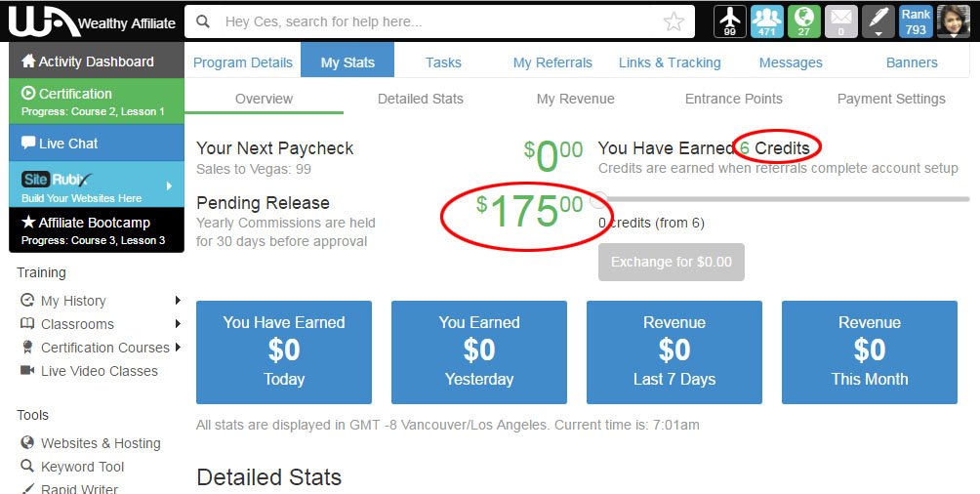Click the Classrooms book icon

27,323
